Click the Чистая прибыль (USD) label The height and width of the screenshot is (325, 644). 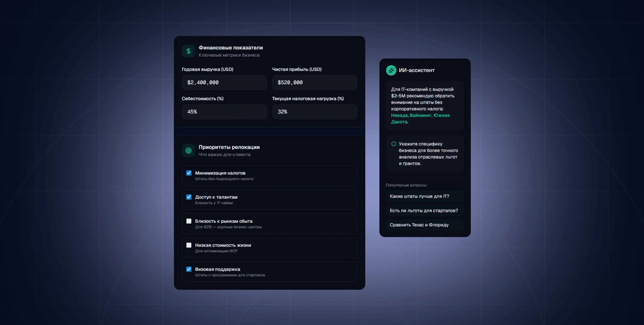(x=297, y=69)
